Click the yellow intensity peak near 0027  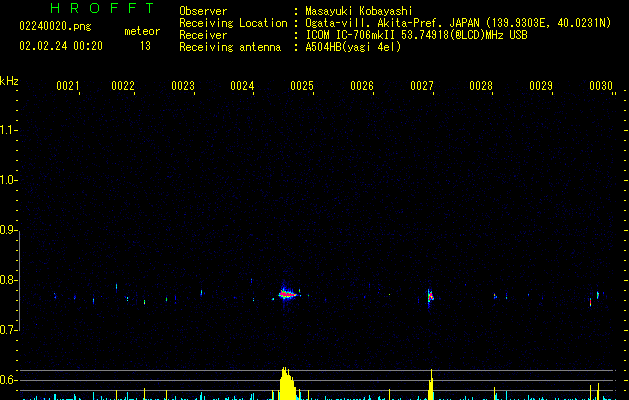[x=431, y=385]
